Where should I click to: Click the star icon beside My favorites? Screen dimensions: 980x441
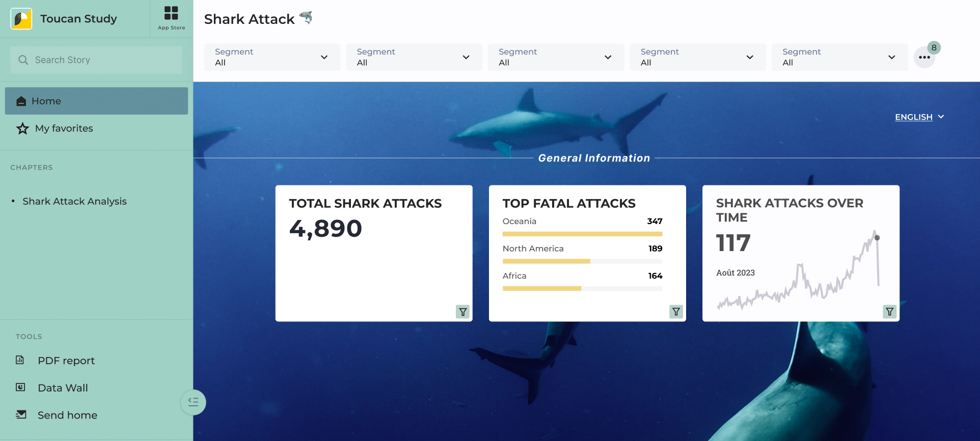[x=22, y=128]
